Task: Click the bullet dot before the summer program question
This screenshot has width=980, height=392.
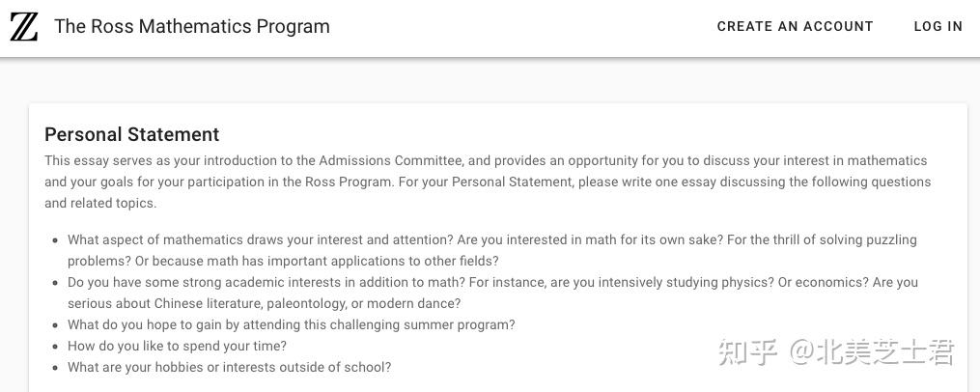Action: [x=56, y=325]
